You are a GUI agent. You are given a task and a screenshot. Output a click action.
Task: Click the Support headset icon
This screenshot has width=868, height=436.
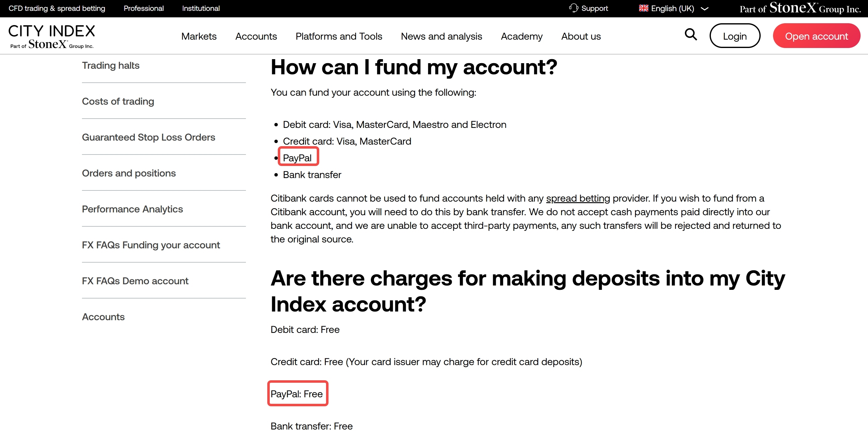tap(573, 8)
